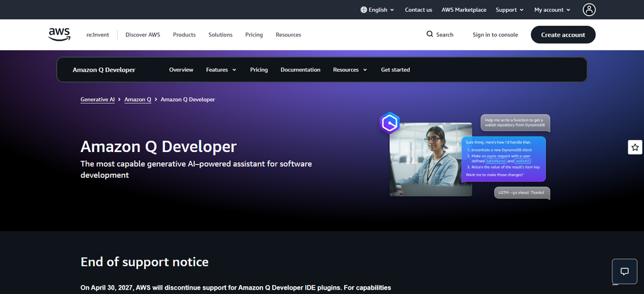Viewport: 644px width, 294px height.
Task: Expand the My account dropdown
Action: pyautogui.click(x=552, y=10)
